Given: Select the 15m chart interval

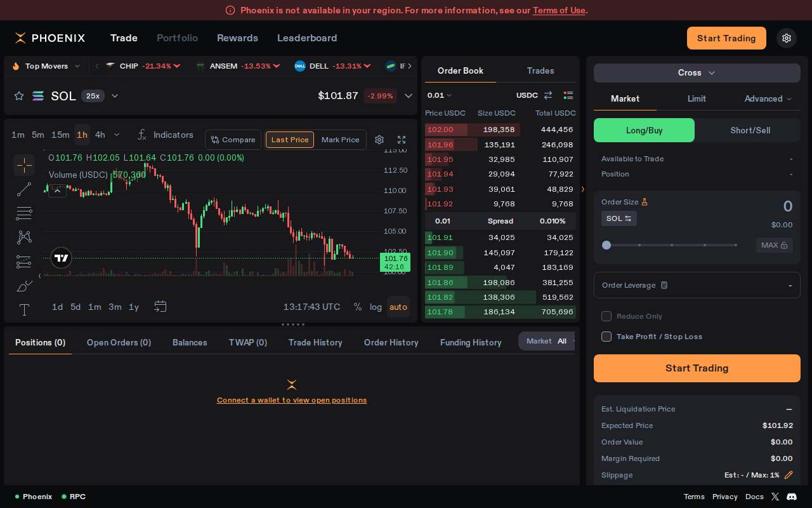Looking at the screenshot, I should click(x=60, y=135).
